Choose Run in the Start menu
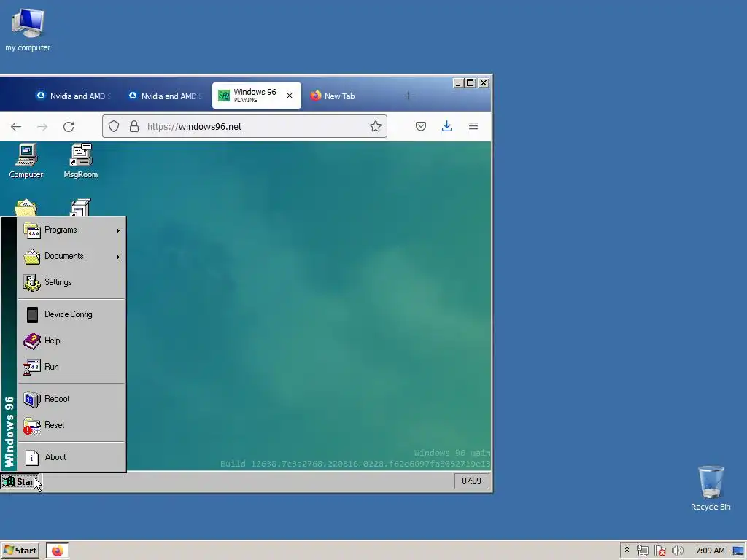747x560 pixels. pos(72,367)
